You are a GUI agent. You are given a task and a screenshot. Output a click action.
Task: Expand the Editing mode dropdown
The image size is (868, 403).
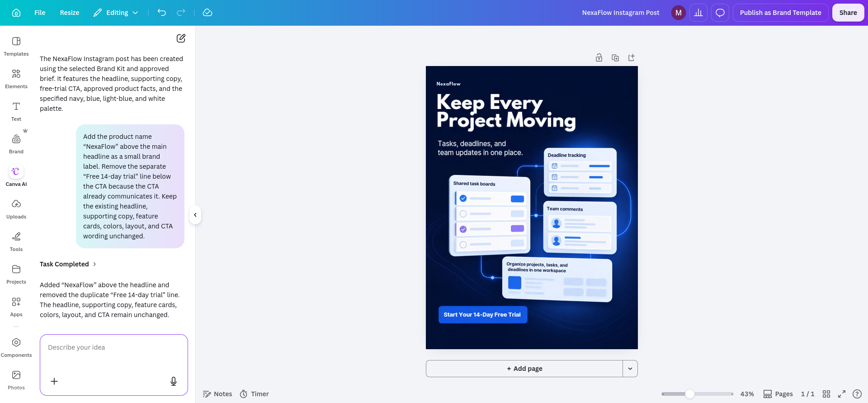pyautogui.click(x=116, y=13)
